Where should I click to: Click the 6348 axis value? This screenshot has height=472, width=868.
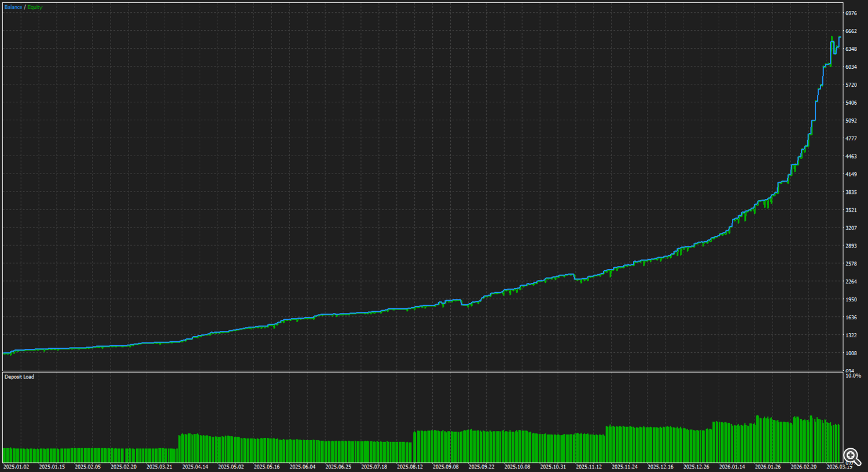851,49
